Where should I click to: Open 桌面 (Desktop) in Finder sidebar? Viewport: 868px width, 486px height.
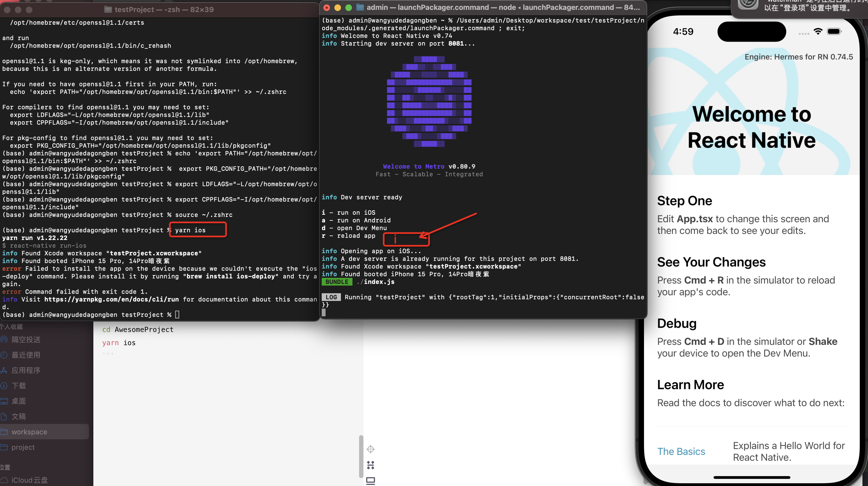coord(19,401)
